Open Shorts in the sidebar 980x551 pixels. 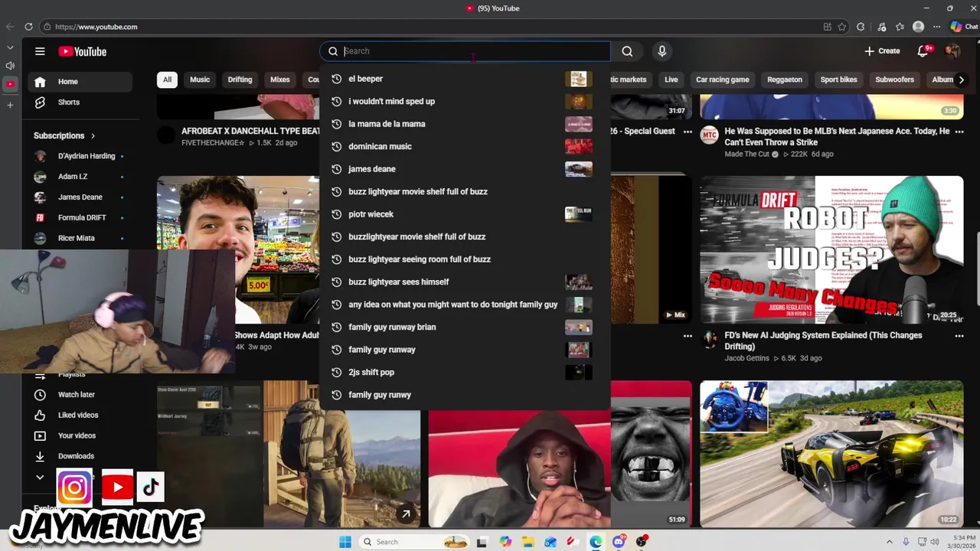(81, 103)
